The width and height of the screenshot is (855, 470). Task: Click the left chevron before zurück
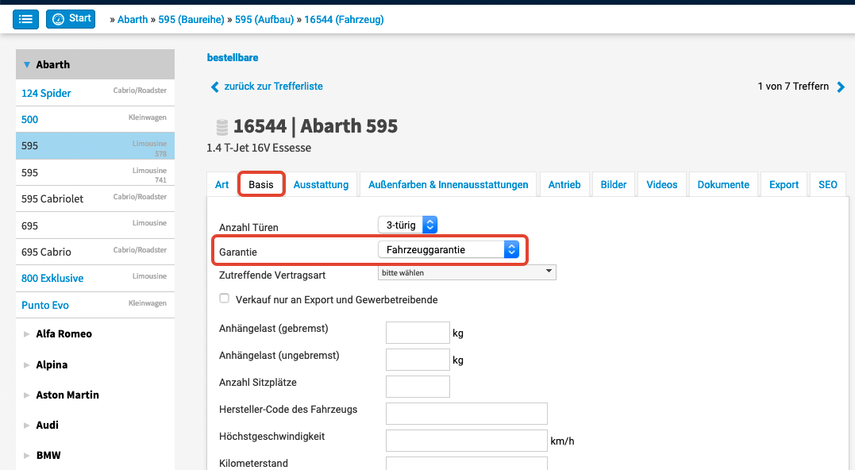coord(215,87)
